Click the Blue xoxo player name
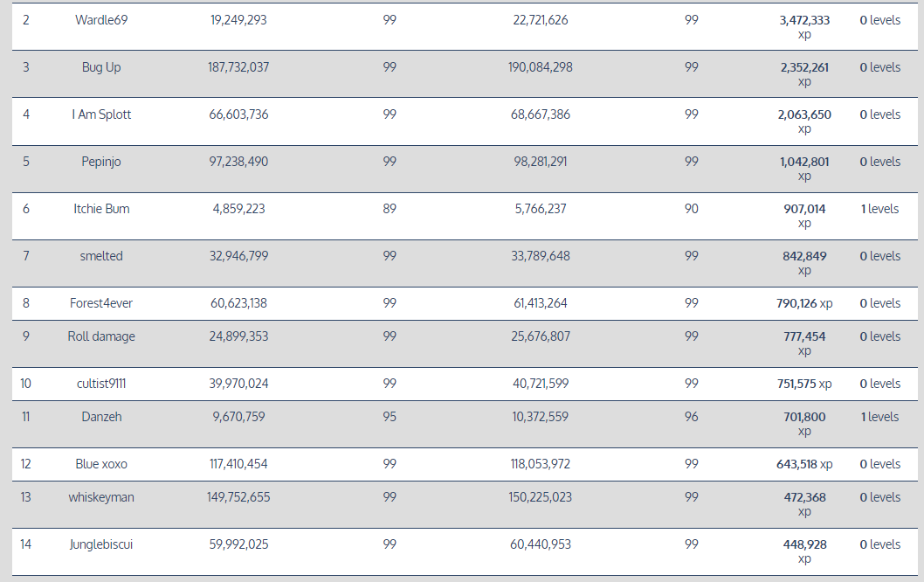 coord(101,464)
